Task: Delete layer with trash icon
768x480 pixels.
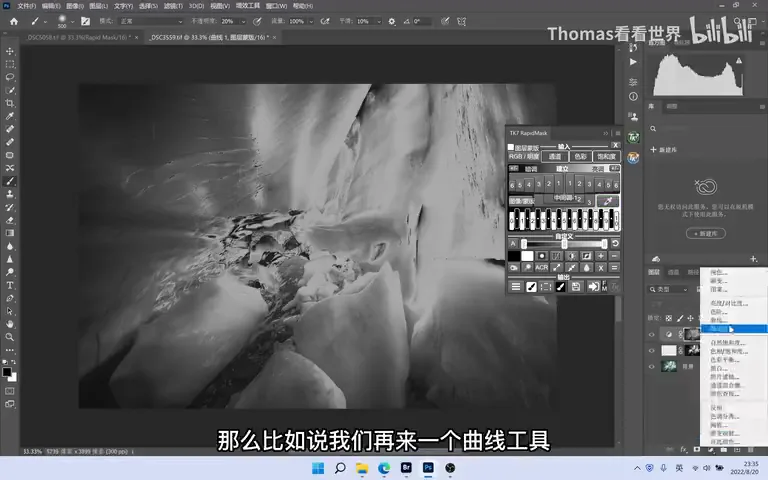Action: [x=750, y=449]
